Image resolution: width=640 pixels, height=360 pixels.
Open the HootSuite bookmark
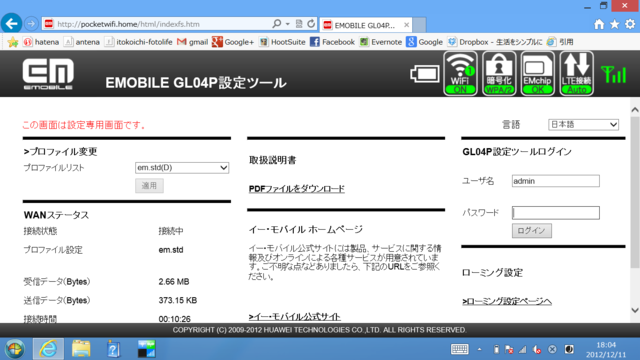282,42
